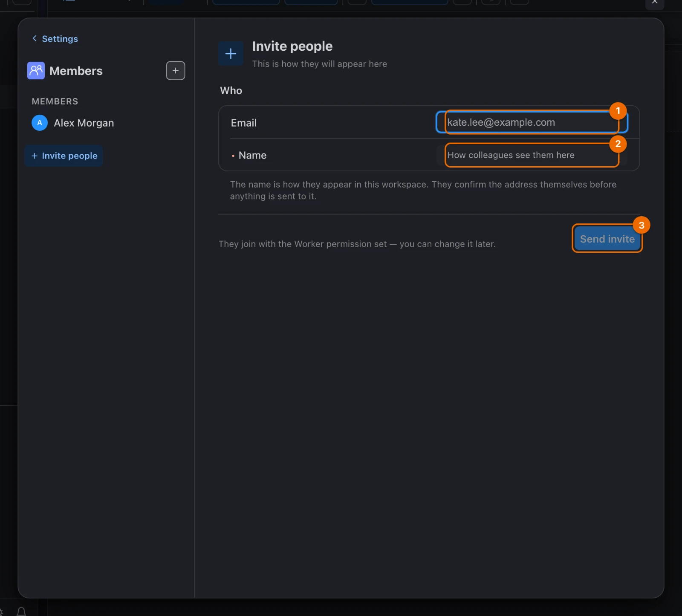Viewport: 682px width, 616px height.
Task: Click the large plus icon by Invite people heading
Action: (x=231, y=54)
